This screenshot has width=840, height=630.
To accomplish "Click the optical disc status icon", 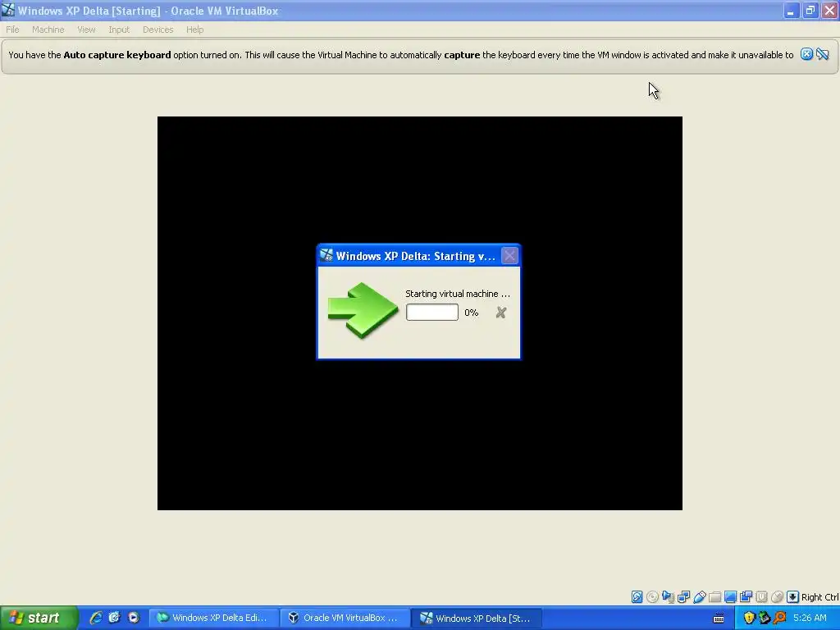I will pyautogui.click(x=652, y=597).
